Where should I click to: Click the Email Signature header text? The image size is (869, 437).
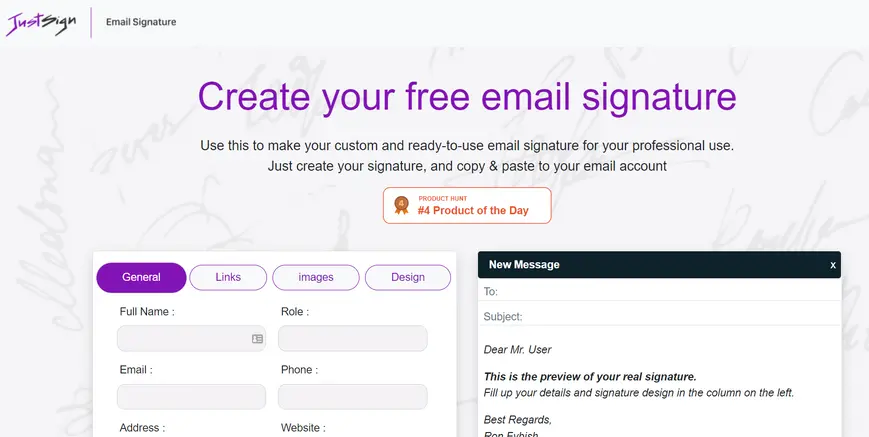[x=141, y=22]
